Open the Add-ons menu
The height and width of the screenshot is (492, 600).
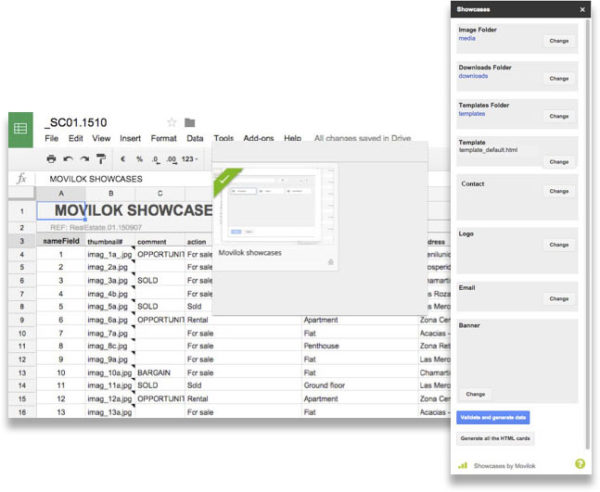tap(259, 138)
